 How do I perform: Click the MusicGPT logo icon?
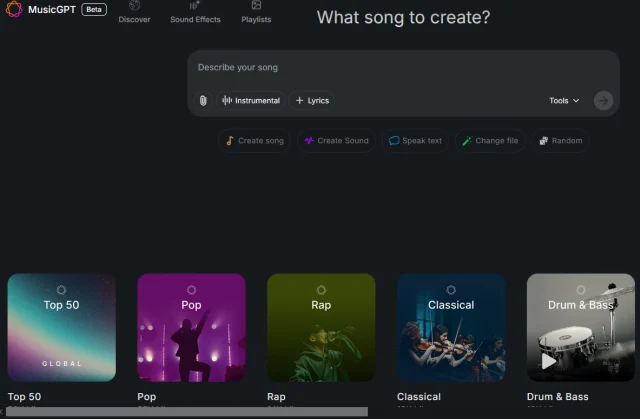[x=14, y=9]
